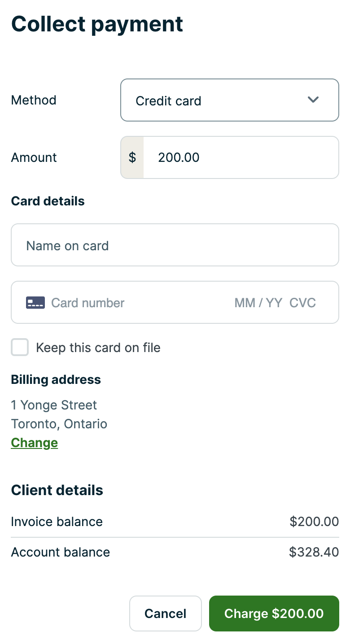This screenshot has width=350, height=644.
Task: Select the CVC input field
Action: click(x=302, y=303)
